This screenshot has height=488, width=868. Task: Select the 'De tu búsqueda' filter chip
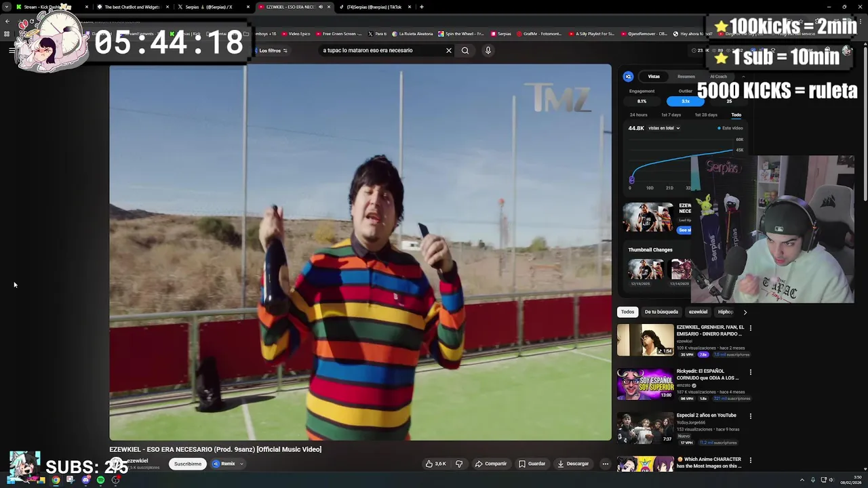coord(661,312)
